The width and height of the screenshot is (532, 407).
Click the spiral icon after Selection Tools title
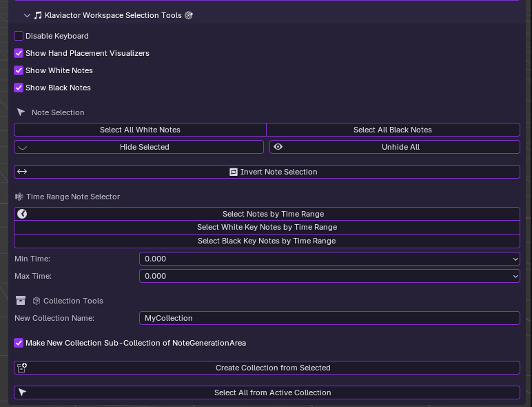coord(189,15)
